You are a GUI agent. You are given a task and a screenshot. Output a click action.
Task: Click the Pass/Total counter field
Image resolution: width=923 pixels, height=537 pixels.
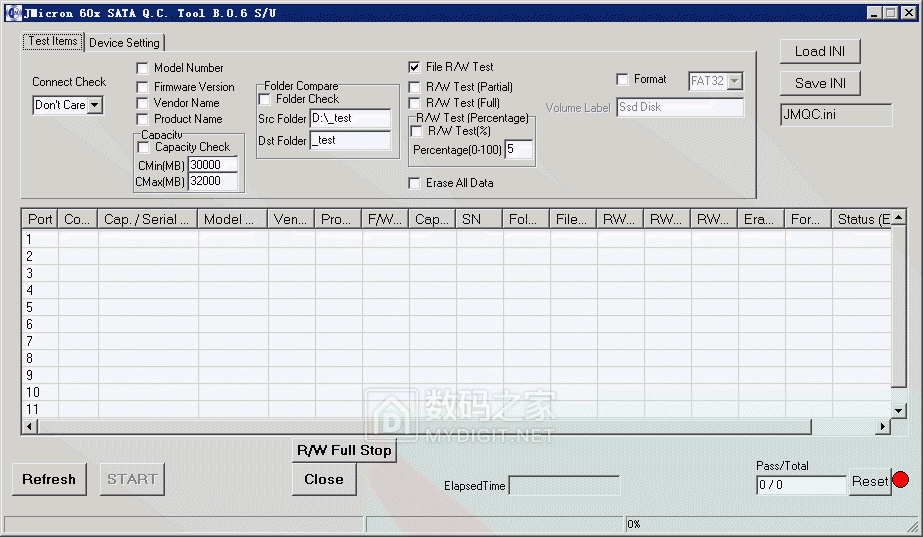click(801, 485)
